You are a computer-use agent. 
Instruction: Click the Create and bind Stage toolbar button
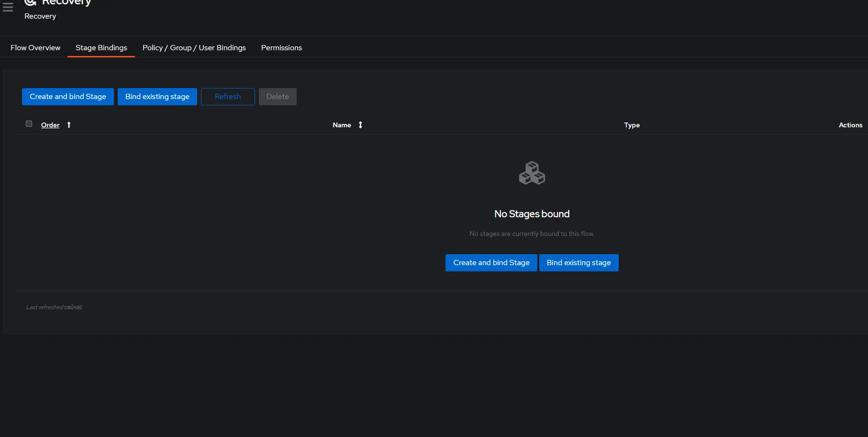click(67, 96)
